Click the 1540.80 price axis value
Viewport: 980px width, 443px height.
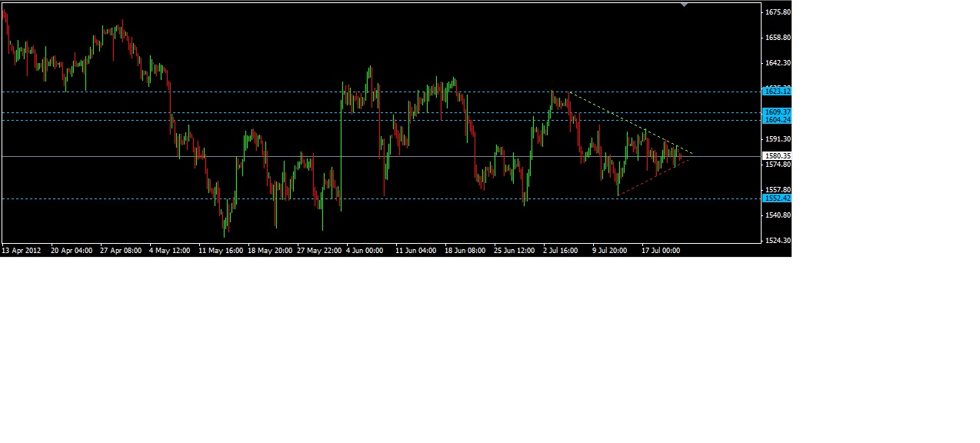click(x=778, y=215)
